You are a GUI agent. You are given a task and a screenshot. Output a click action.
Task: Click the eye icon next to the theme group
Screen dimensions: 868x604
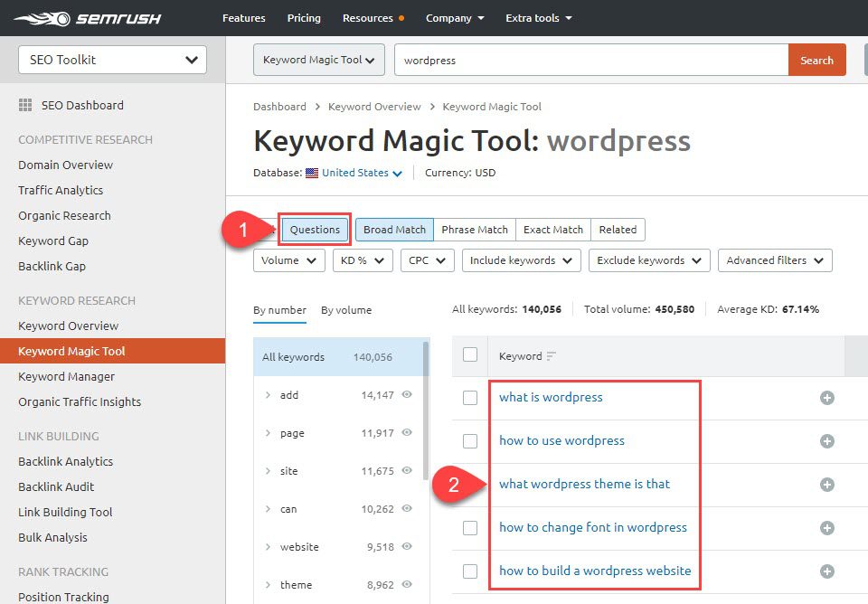tap(406, 585)
